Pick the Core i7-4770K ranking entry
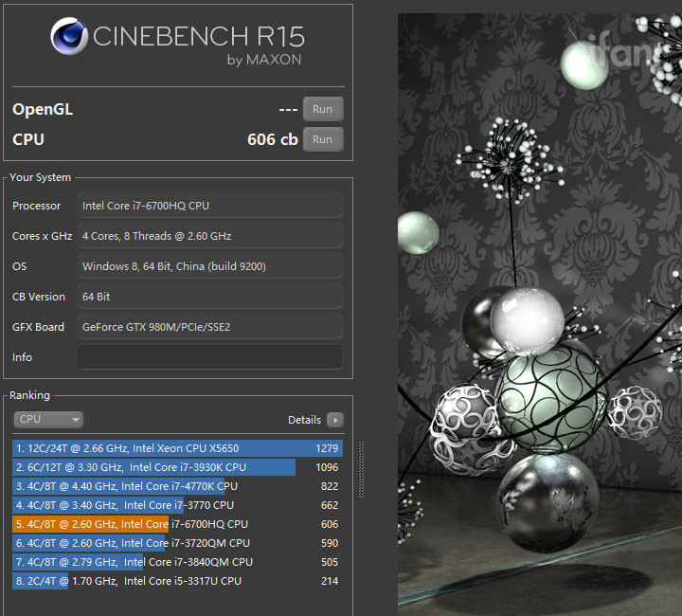682x616 pixels. pyautogui.click(x=177, y=486)
